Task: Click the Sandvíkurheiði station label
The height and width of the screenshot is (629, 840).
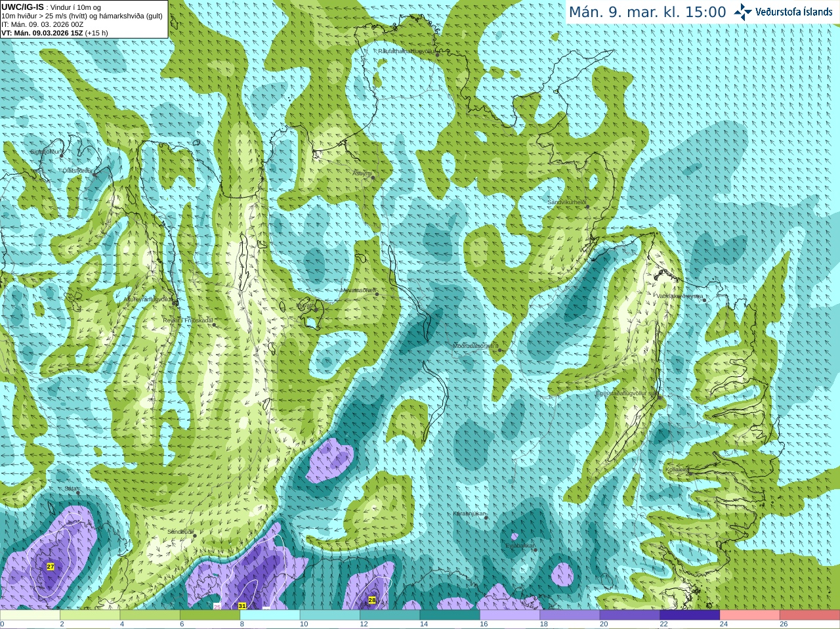Action: click(x=566, y=202)
